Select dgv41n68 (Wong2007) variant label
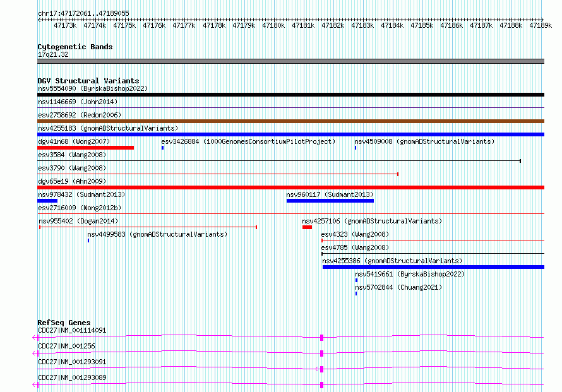 (74, 141)
